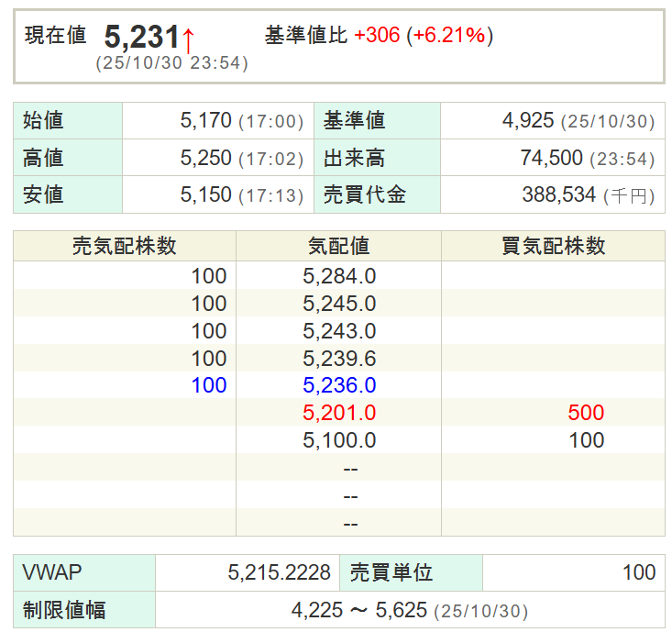Click the 売買単位 value 100
Viewport: 672px width, 632px height.
click(x=638, y=573)
